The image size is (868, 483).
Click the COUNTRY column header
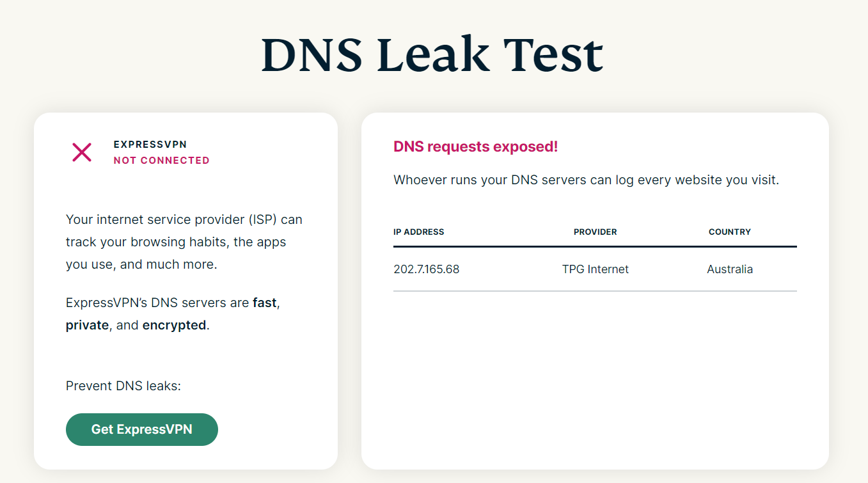click(730, 232)
